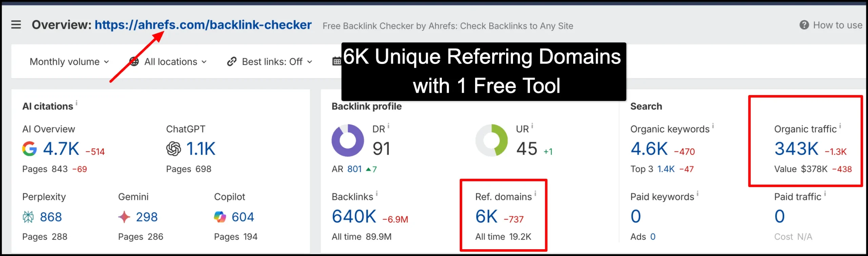868x256 pixels.
Task: Click the Pages 843 text under AI Overview
Action: pyautogui.click(x=45, y=169)
